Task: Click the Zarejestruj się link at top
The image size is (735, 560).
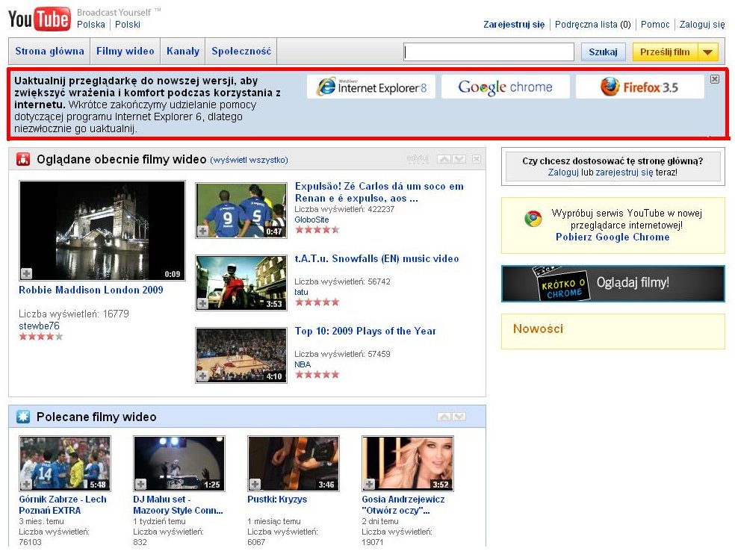Action: click(x=514, y=25)
